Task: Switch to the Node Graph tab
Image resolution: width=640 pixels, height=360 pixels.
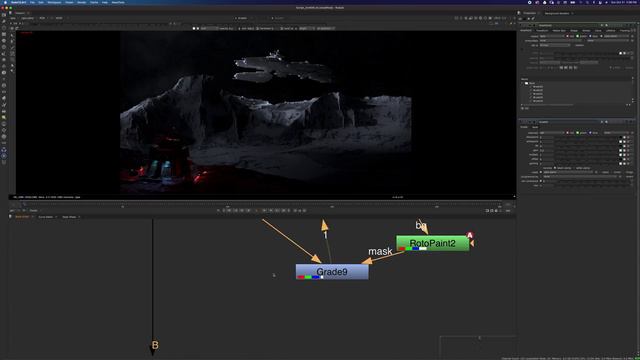Action: (22, 217)
